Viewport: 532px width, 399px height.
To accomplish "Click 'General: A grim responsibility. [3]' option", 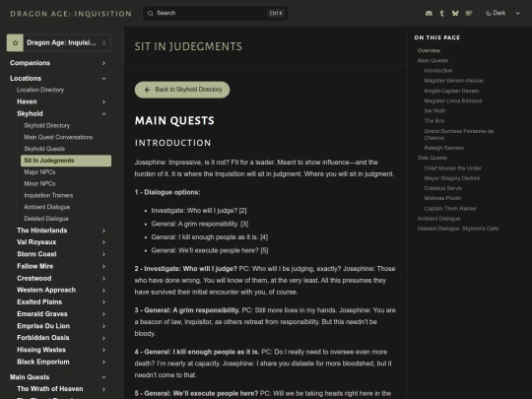I will 199,224.
